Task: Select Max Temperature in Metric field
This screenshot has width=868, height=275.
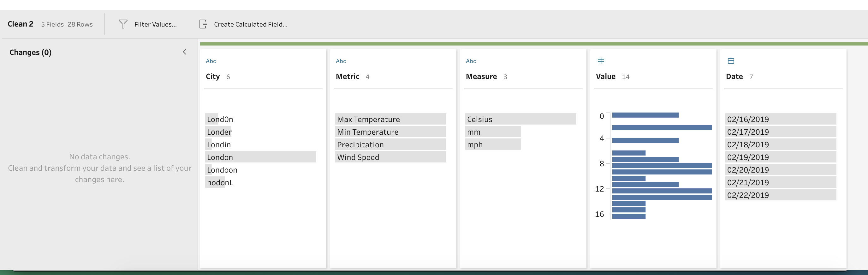Action: pyautogui.click(x=368, y=119)
